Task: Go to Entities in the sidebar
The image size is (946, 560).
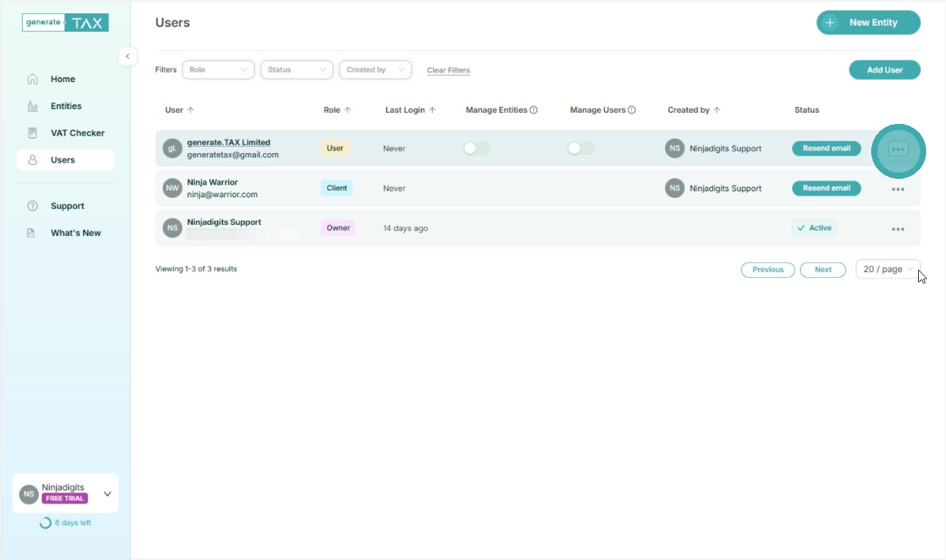Action: (66, 106)
